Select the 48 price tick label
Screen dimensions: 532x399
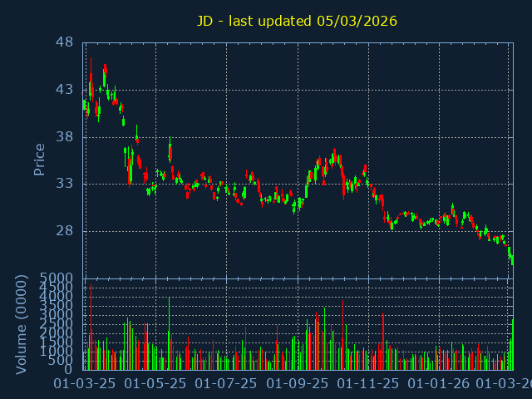[x=66, y=42]
